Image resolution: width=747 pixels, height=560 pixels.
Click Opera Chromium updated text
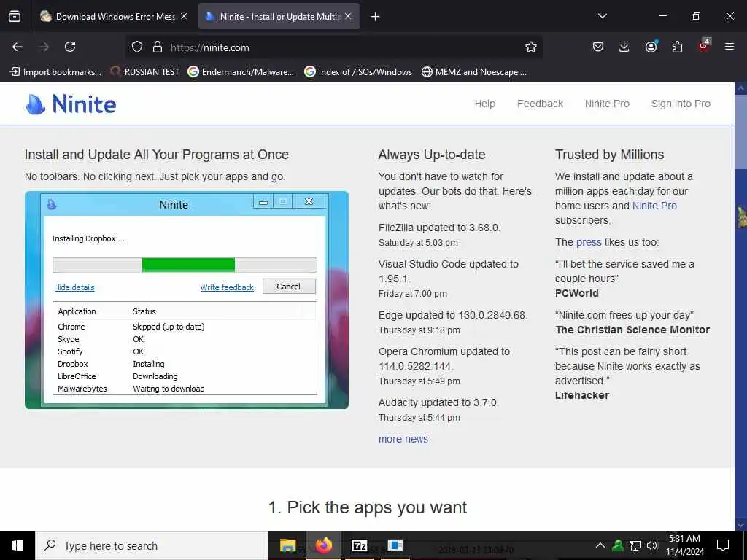tap(444, 359)
